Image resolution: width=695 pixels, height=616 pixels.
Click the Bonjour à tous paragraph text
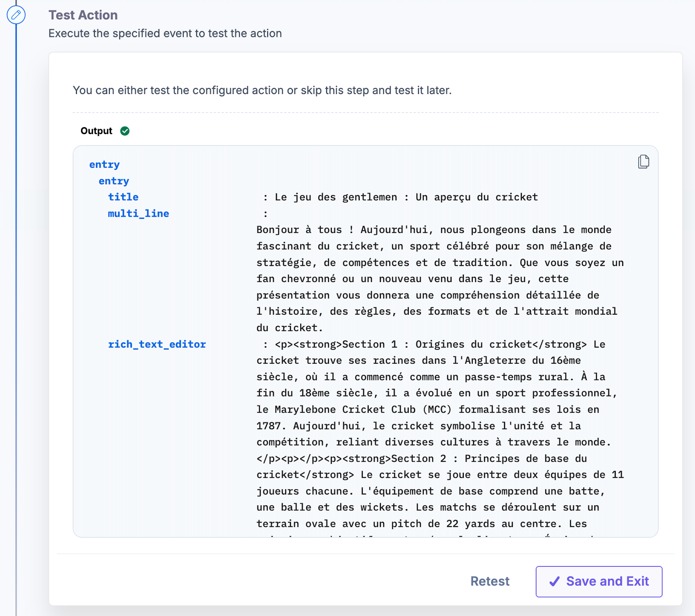point(440,279)
